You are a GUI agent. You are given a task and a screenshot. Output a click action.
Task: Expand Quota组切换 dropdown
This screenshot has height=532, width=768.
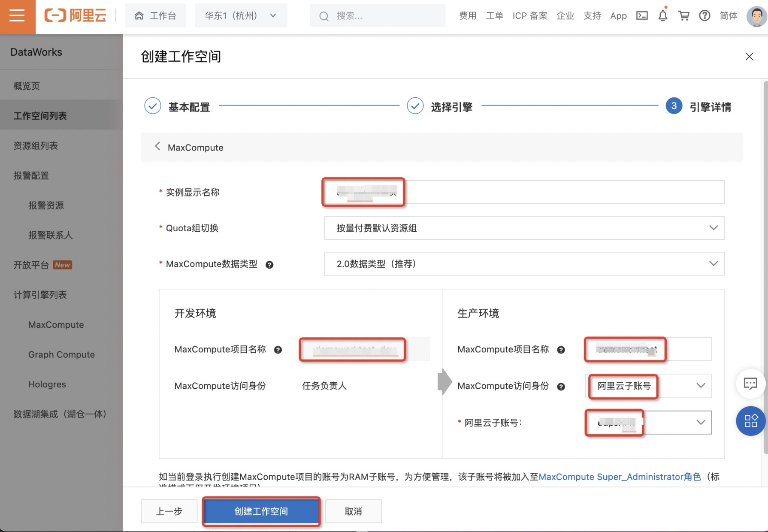click(x=524, y=228)
